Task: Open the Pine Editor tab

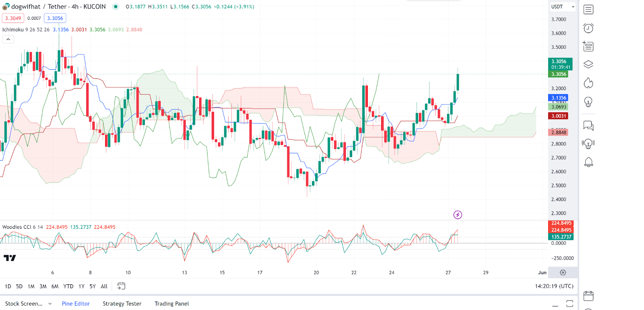Action: 76,304
